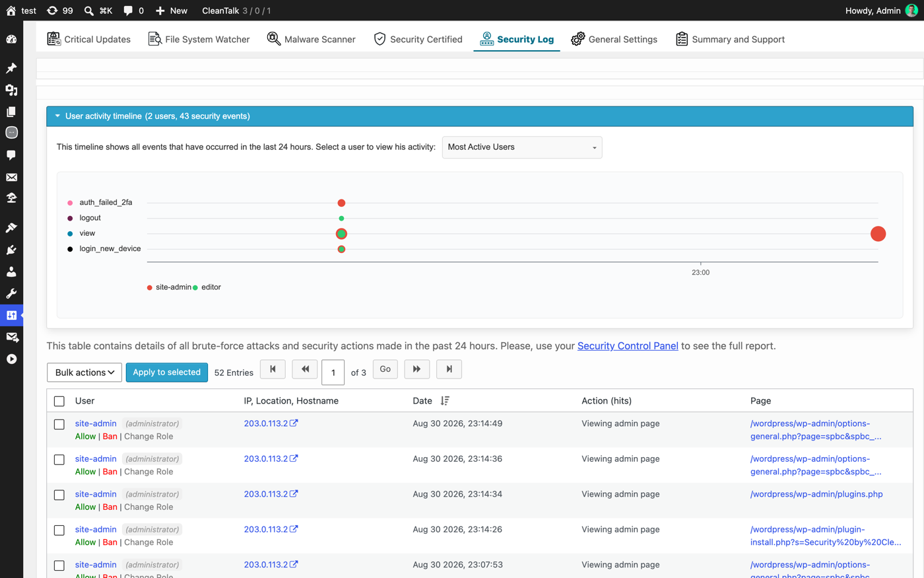The image size is (924, 578).
Task: Open the plugins.php page link
Action: tap(816, 494)
